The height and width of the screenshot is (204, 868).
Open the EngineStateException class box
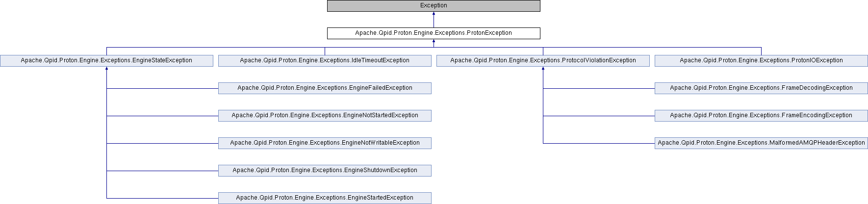coord(106,61)
